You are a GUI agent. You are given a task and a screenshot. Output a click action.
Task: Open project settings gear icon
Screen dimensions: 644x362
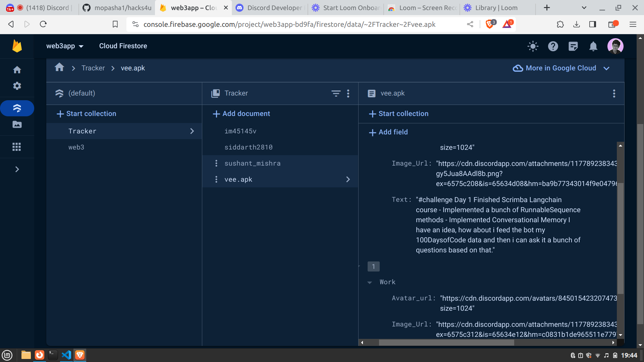pyautogui.click(x=17, y=86)
